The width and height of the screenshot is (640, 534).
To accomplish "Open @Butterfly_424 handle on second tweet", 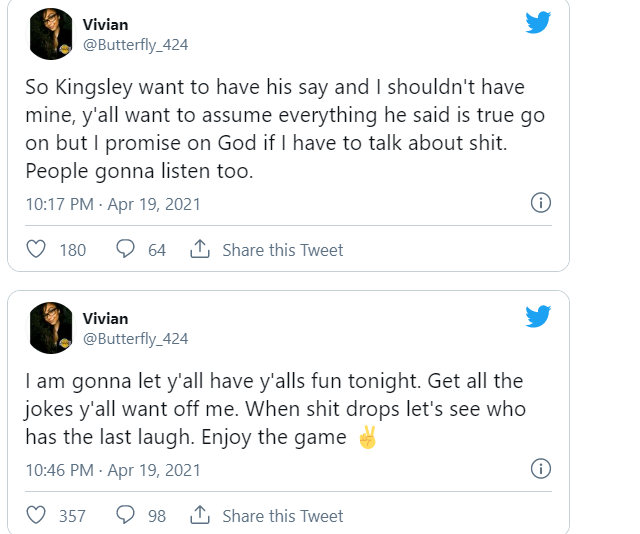I will (135, 339).
